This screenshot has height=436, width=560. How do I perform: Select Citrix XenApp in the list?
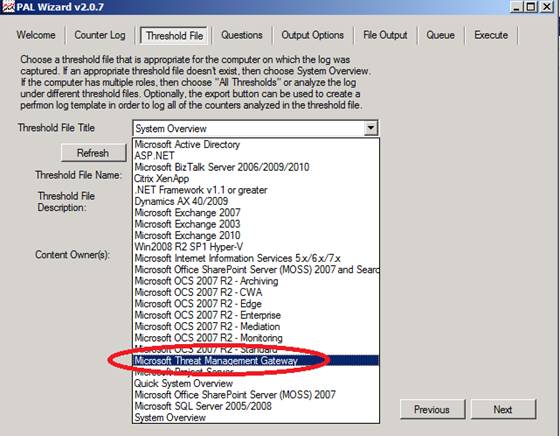255,179
